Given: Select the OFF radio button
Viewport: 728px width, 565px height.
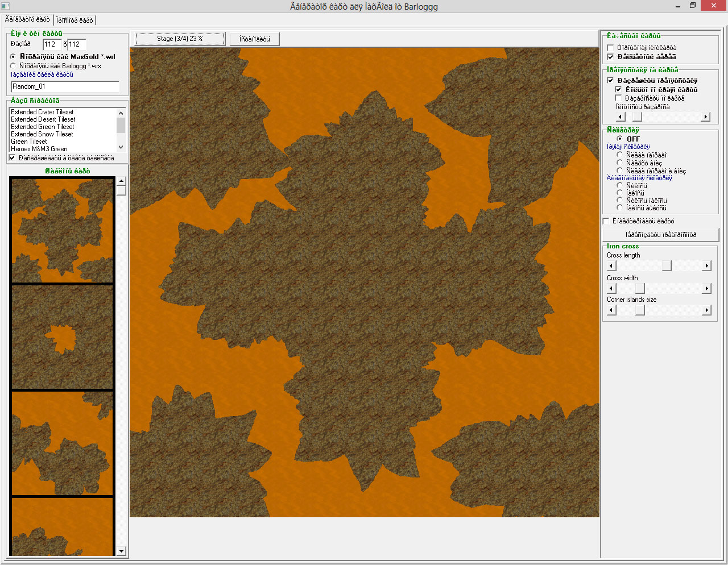Looking at the screenshot, I should point(620,139).
